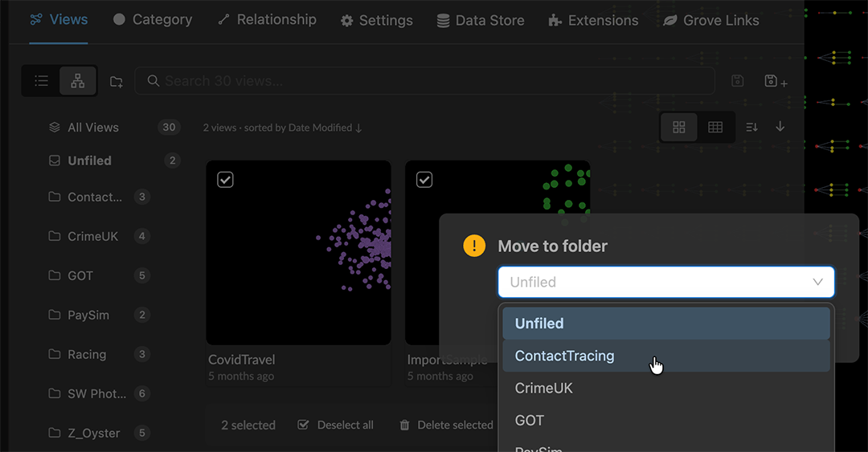
Task: Switch to table view
Action: coord(715,127)
